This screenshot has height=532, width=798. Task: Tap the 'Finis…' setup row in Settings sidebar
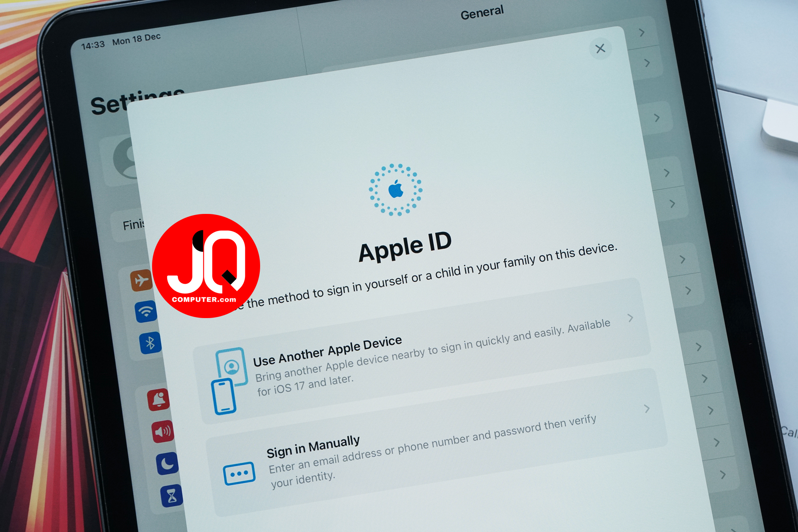tap(128, 225)
